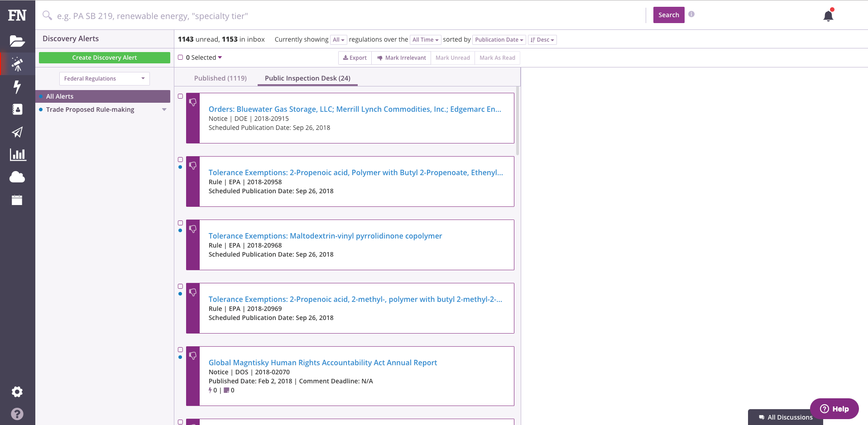The width and height of the screenshot is (868, 425).
Task: Open the settings gear icon in sidebar
Action: 17,392
